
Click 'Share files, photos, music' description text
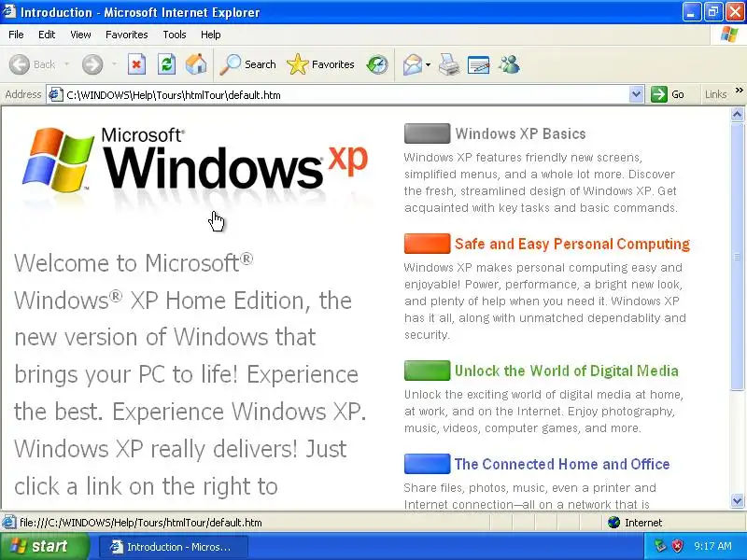click(529, 496)
